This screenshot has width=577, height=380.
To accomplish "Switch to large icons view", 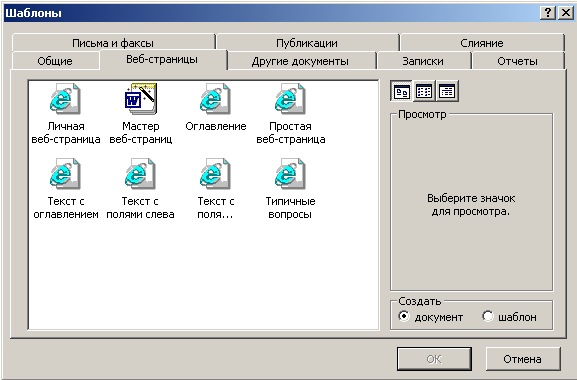I will (x=401, y=91).
